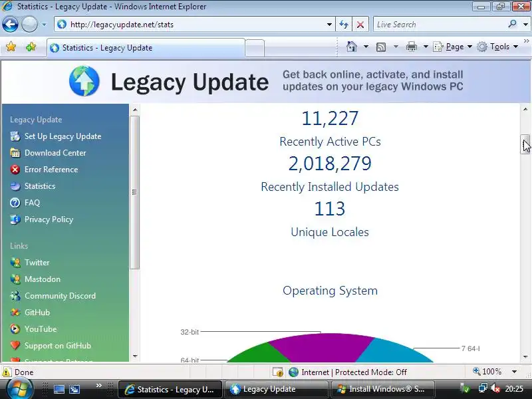Click the Privacy Policy info icon
The height and width of the screenshot is (399, 532).
(x=15, y=219)
